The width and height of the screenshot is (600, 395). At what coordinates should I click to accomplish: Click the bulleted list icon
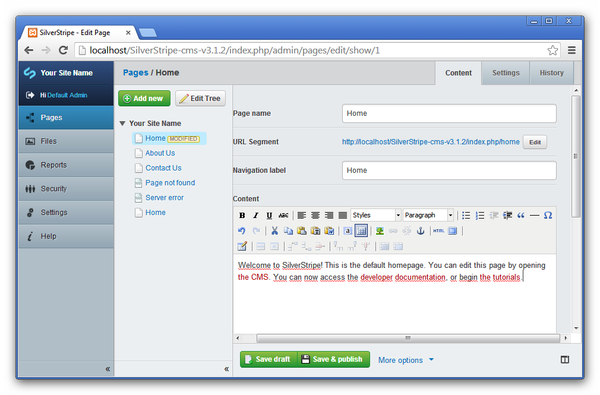466,215
